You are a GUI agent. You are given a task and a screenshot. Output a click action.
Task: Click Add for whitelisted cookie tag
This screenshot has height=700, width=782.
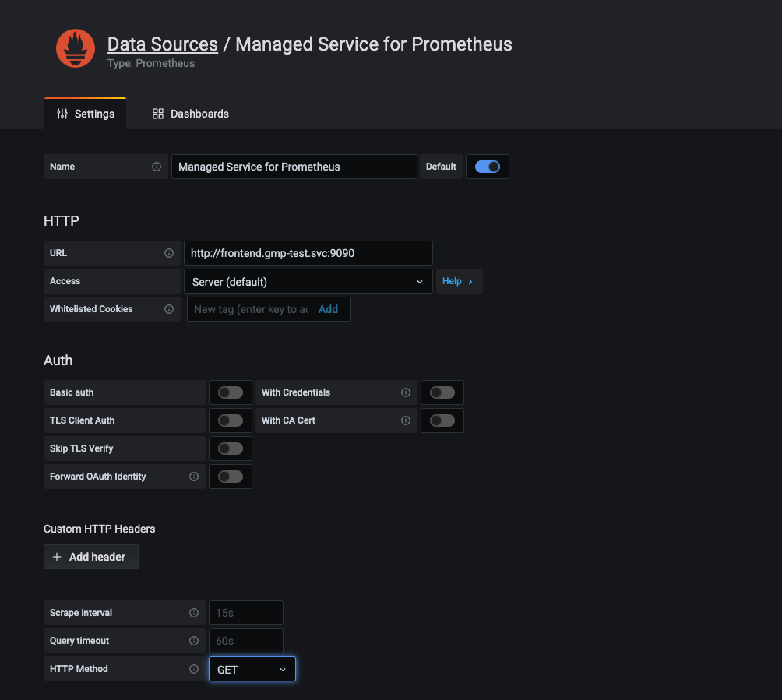(328, 309)
